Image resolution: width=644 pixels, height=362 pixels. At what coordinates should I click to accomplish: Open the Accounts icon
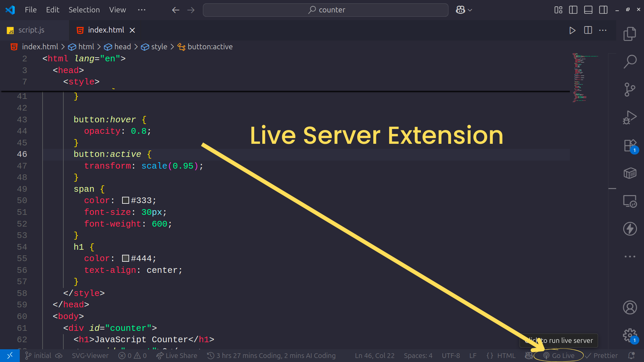(630, 307)
